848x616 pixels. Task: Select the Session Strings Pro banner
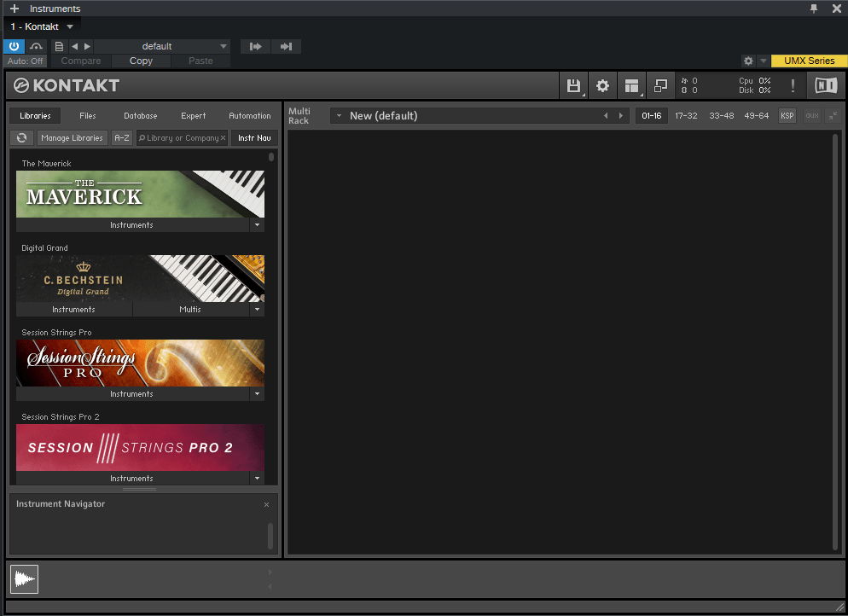(x=140, y=363)
